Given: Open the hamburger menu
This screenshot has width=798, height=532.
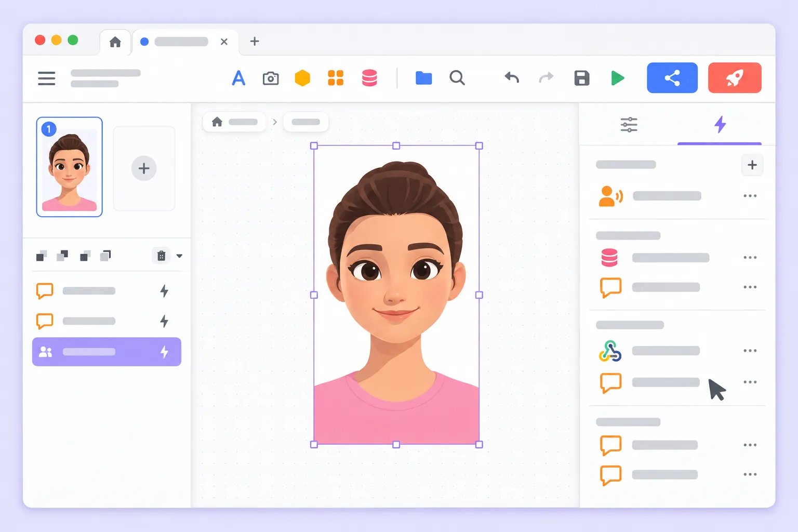Looking at the screenshot, I should coord(46,78).
